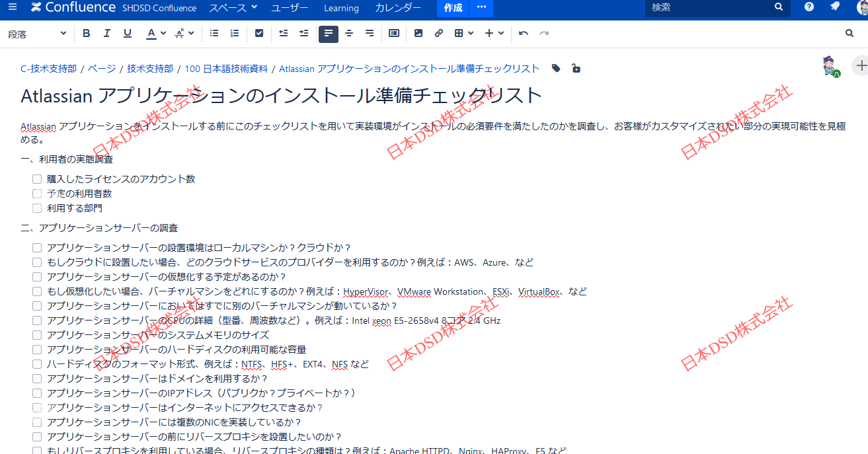Open C-技术支持部 breadcrumb link
The height and width of the screenshot is (454, 868).
(x=49, y=69)
